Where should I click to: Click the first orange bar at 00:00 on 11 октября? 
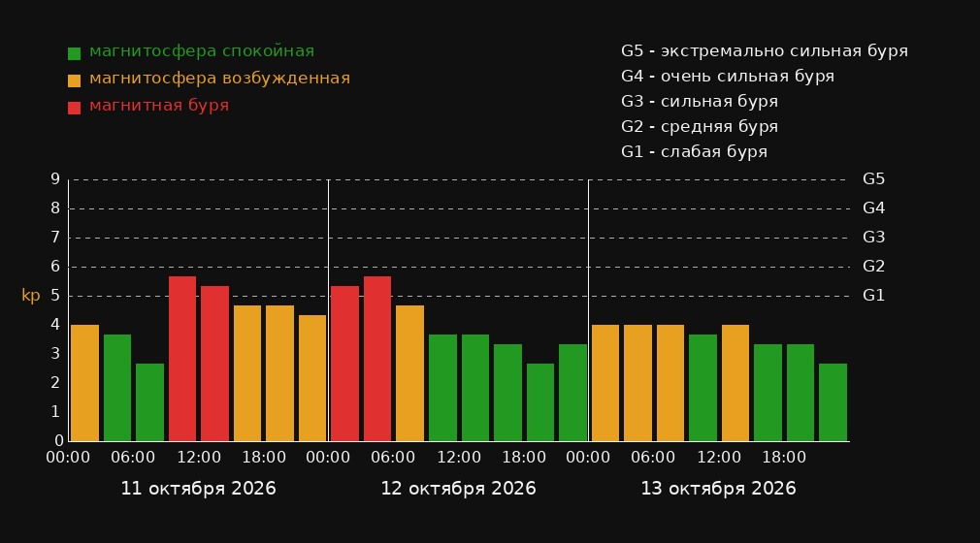pyautogui.click(x=85, y=383)
